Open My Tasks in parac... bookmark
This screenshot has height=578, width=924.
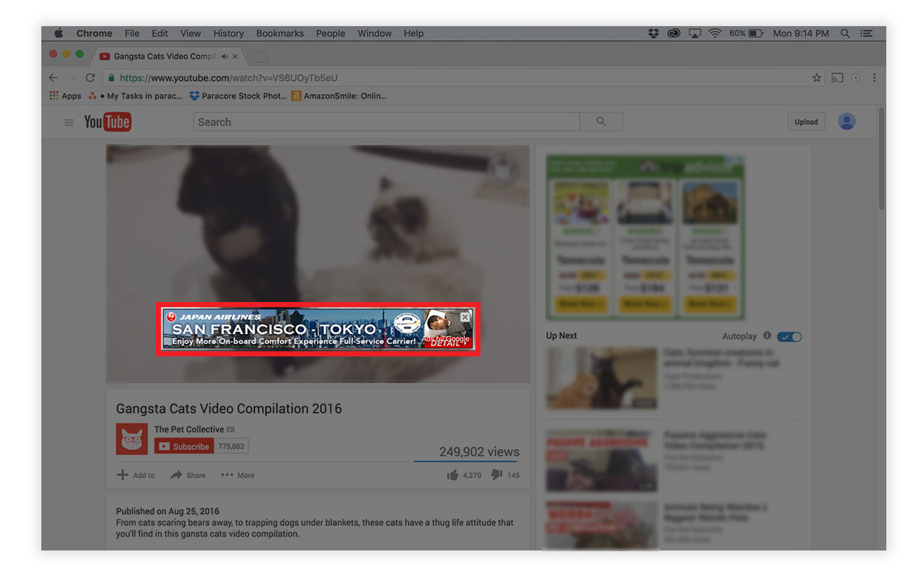tap(136, 96)
